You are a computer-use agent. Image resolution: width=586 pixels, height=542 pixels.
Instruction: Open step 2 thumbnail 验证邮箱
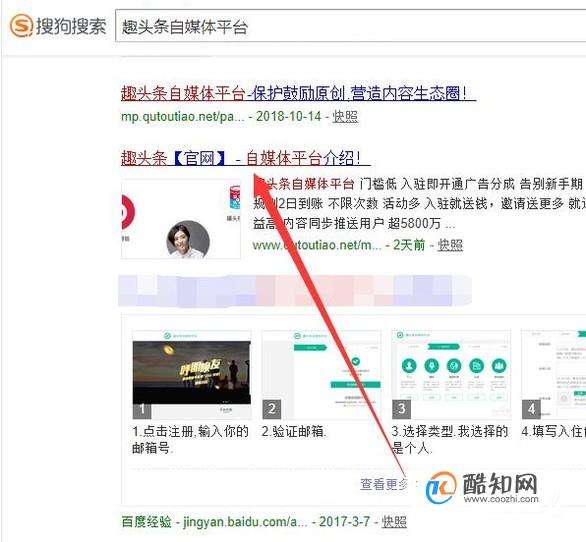coord(321,375)
